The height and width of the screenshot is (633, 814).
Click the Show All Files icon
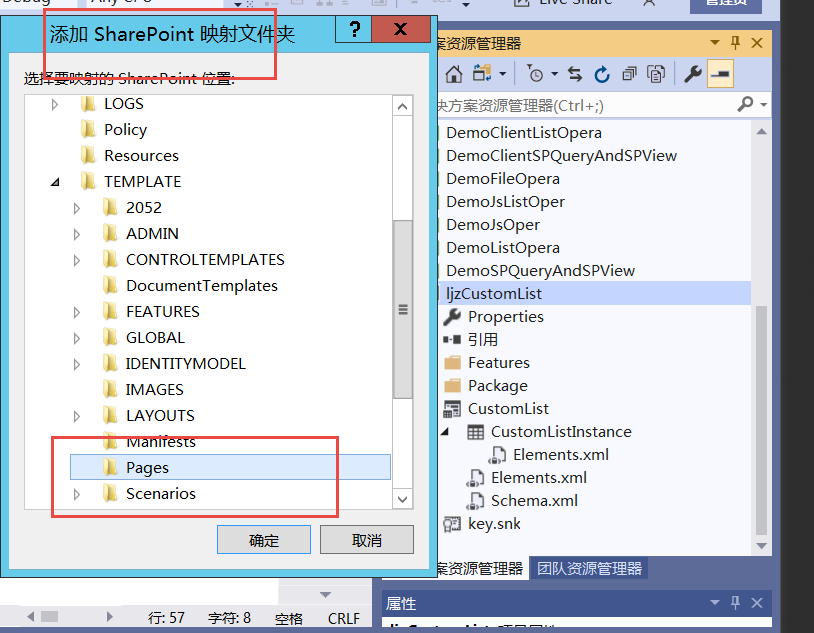point(656,74)
